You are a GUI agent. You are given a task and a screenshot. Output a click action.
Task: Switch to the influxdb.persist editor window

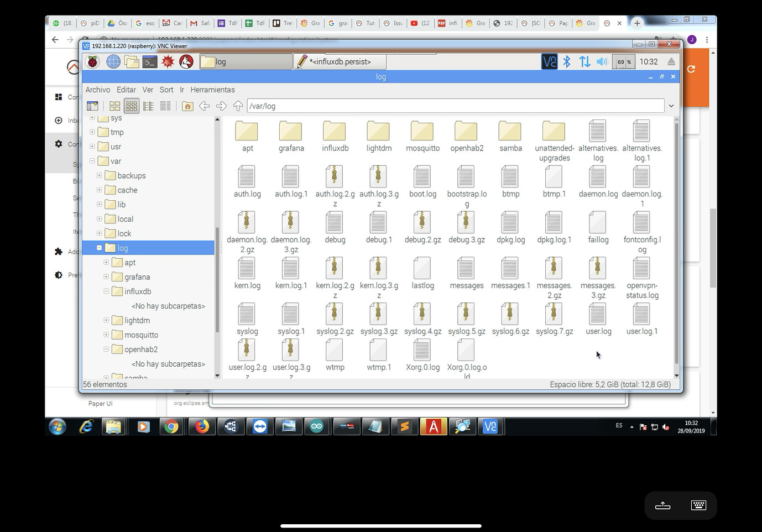pos(340,62)
